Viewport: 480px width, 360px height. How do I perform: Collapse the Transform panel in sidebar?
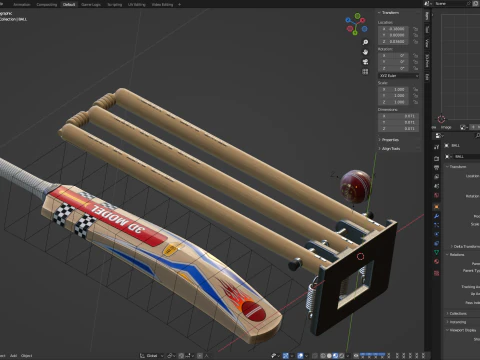click(x=389, y=13)
